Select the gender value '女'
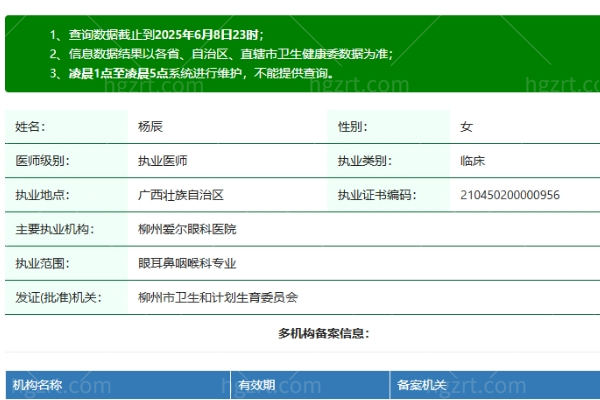This screenshot has height=400, width=600. tap(466, 126)
